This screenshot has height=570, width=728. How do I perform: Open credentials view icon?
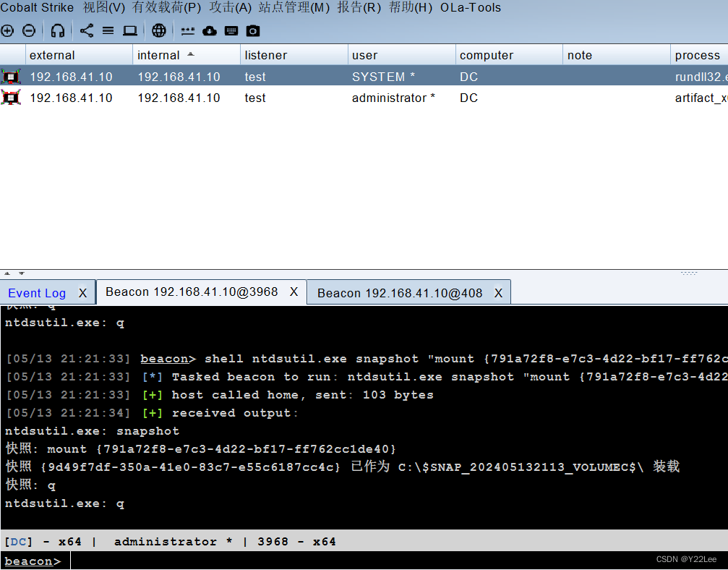187,31
